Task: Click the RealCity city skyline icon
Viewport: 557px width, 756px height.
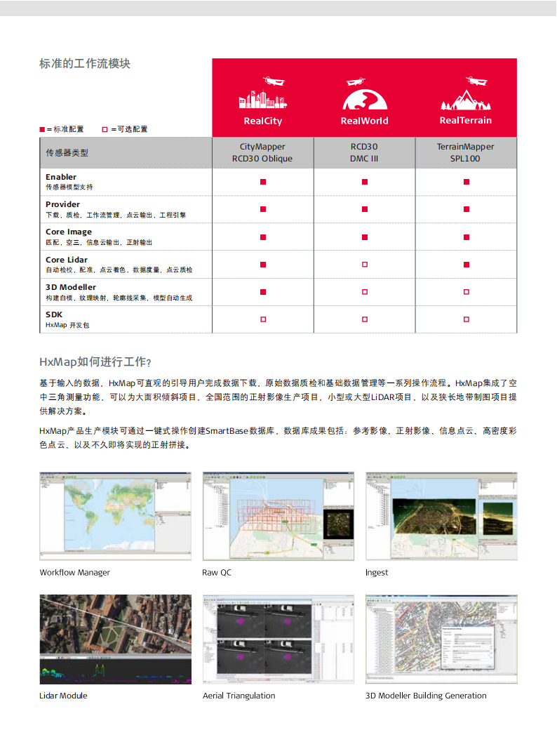Action: tap(263, 99)
